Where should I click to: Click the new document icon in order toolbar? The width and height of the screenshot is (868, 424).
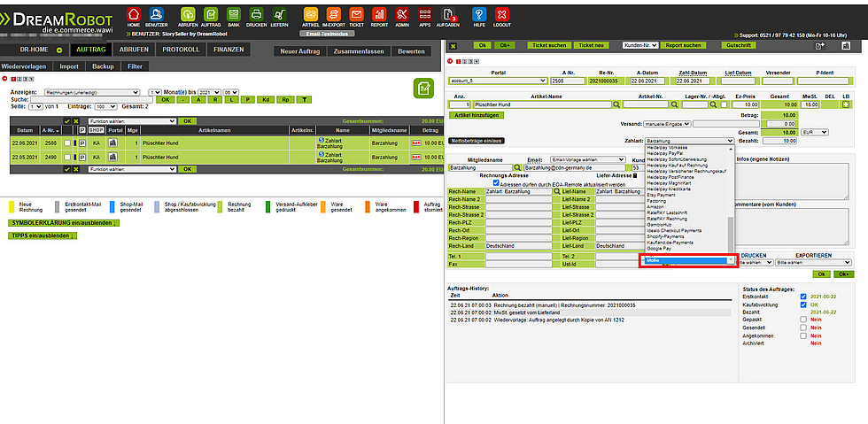pos(820,46)
